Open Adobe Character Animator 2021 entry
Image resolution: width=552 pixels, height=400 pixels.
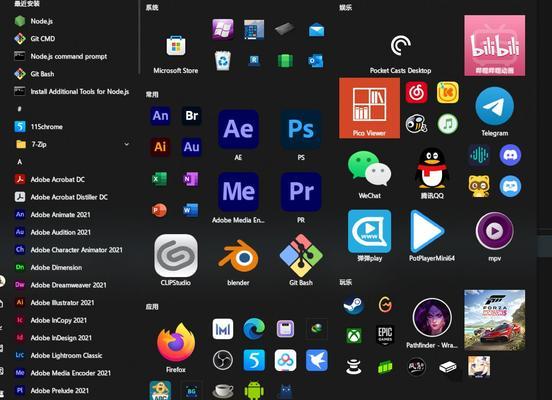[70, 250]
